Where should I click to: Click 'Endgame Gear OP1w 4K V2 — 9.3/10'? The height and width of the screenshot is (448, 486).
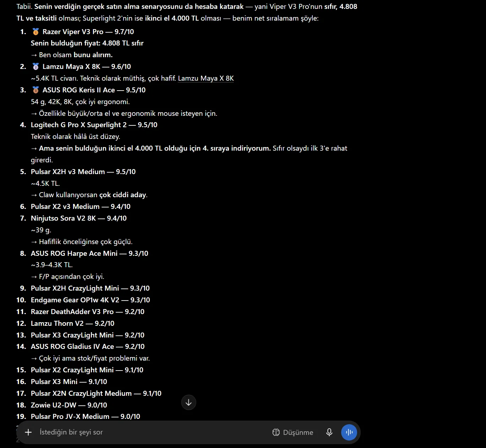91,300
